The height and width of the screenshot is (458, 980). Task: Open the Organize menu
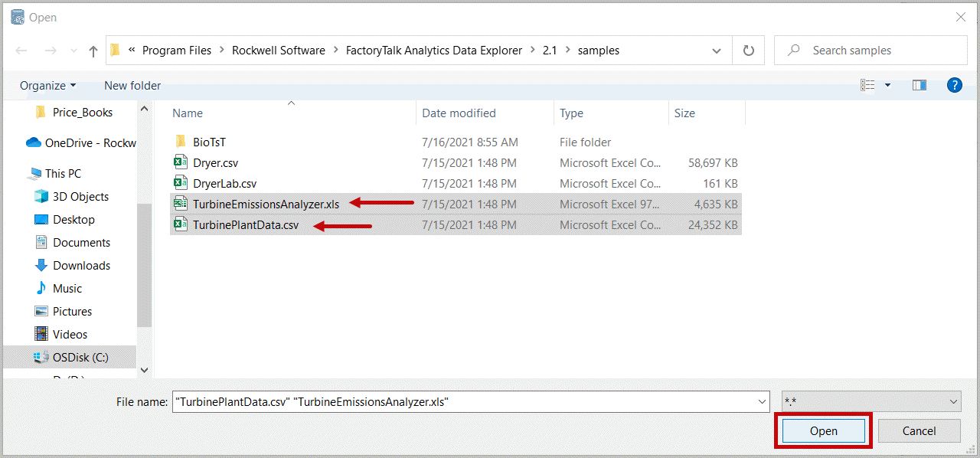(x=47, y=85)
